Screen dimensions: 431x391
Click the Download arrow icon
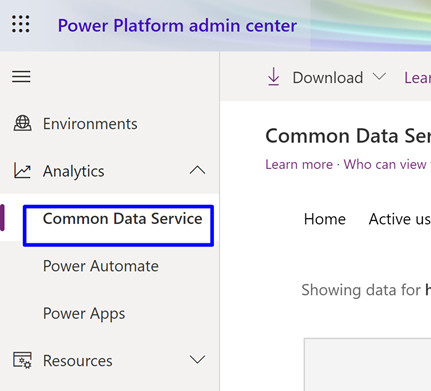click(x=274, y=77)
